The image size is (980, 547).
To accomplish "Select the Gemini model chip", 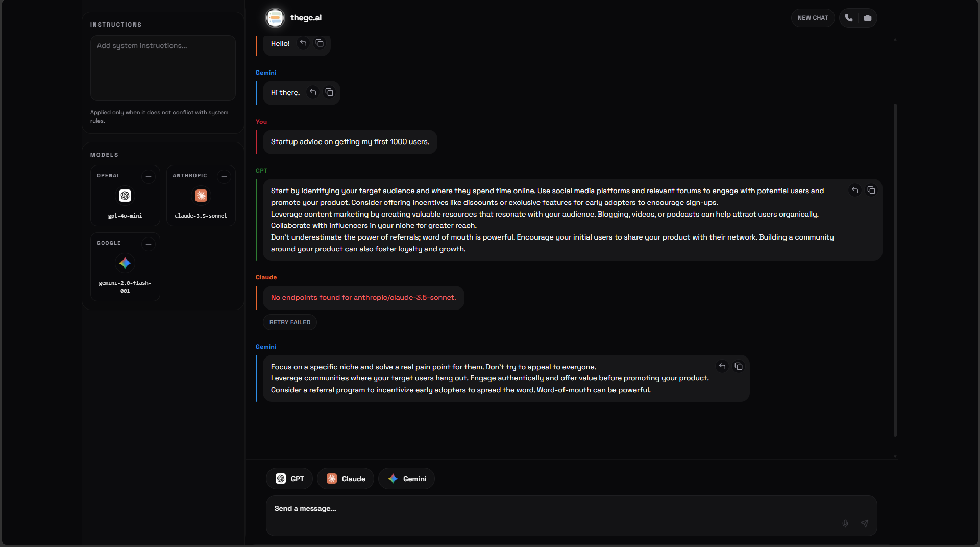I will [407, 479].
